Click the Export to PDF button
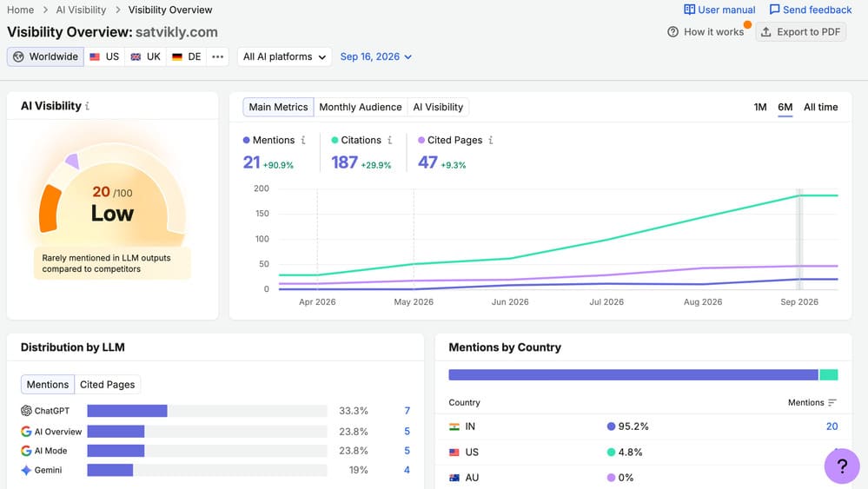868x489 pixels. 800,31
